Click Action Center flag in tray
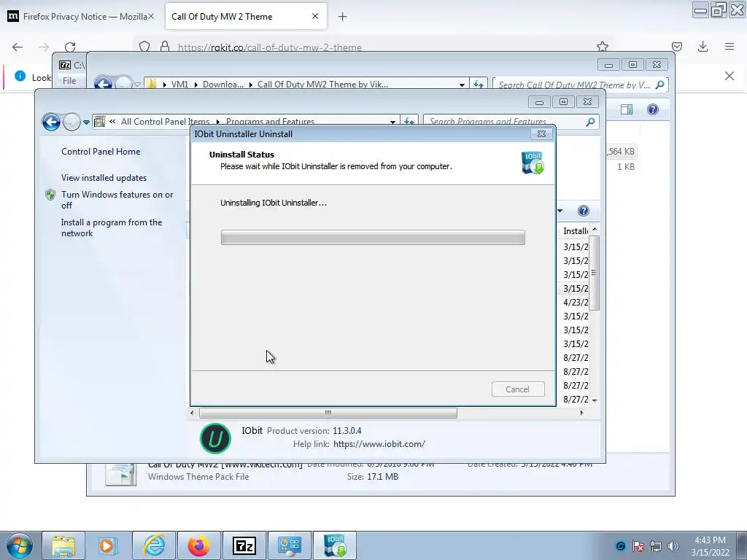747x560 pixels. click(x=638, y=546)
